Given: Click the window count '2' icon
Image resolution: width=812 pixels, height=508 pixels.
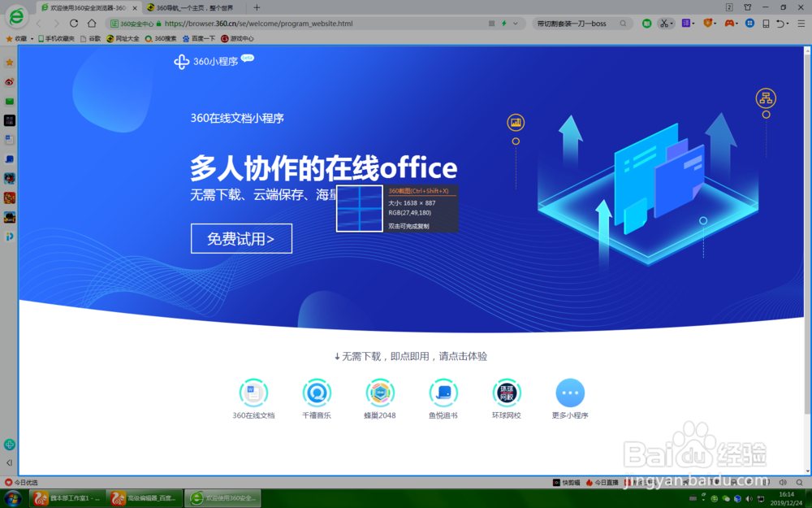Looking at the screenshot, I should [x=729, y=7].
